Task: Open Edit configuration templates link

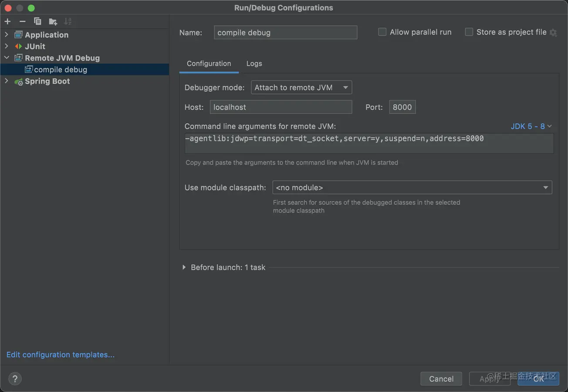Action: [x=61, y=355]
